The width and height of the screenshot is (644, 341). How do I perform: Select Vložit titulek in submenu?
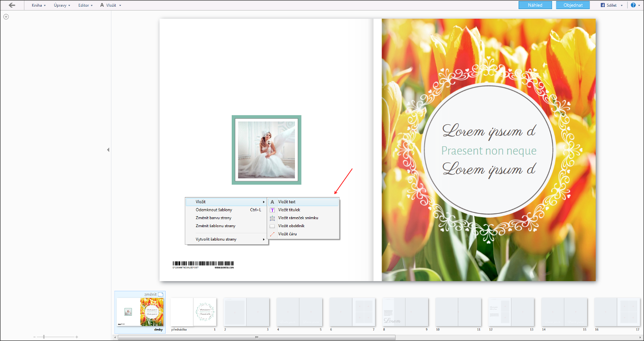pyautogui.click(x=303, y=210)
